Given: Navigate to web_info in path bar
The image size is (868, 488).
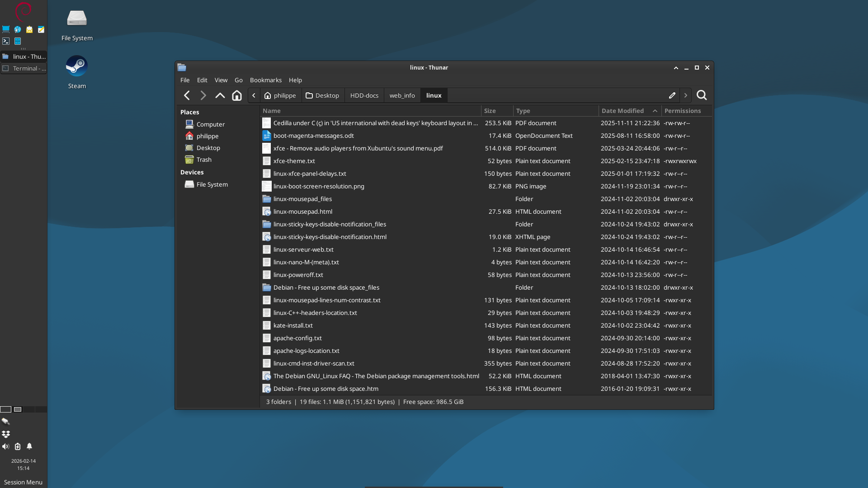Looking at the screenshot, I should click(x=402, y=95).
